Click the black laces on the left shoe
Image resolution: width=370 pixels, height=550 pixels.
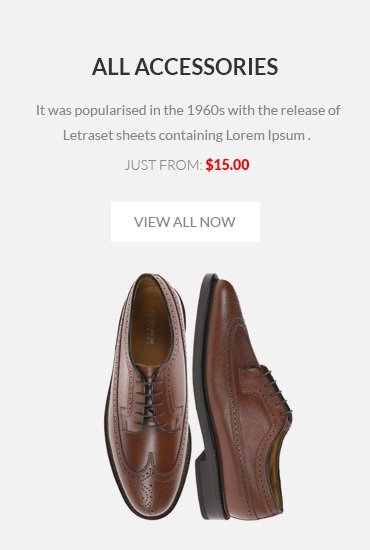click(150, 400)
